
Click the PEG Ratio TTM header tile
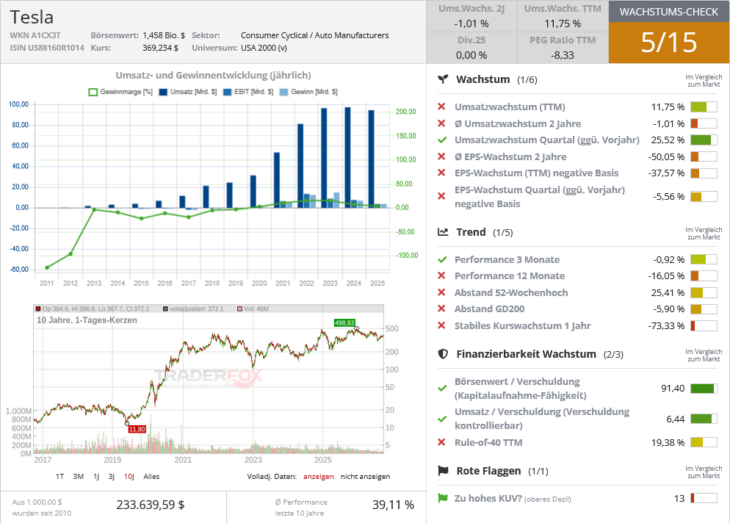click(x=563, y=48)
